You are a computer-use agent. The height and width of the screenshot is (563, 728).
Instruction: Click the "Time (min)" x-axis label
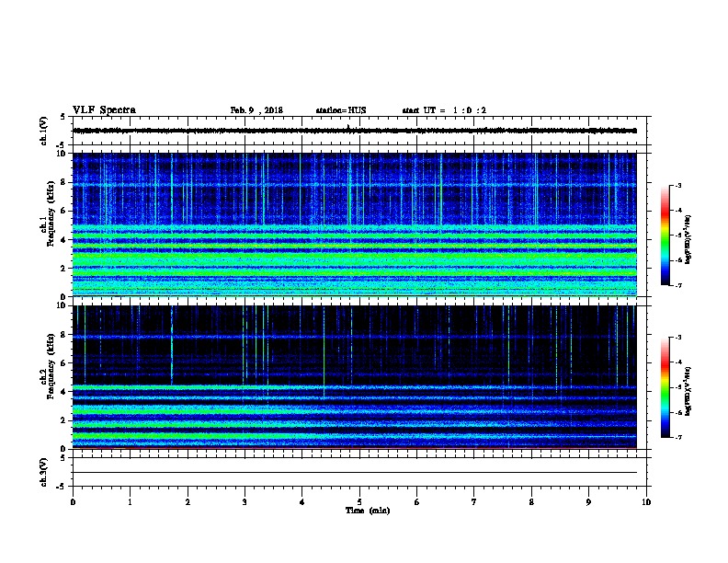368,511
